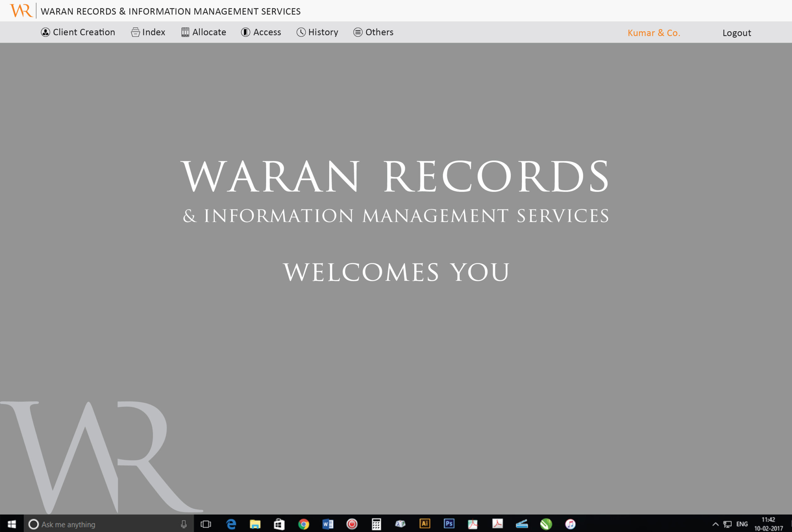
Task: Open File Explorer from the taskbar
Action: tap(255, 524)
